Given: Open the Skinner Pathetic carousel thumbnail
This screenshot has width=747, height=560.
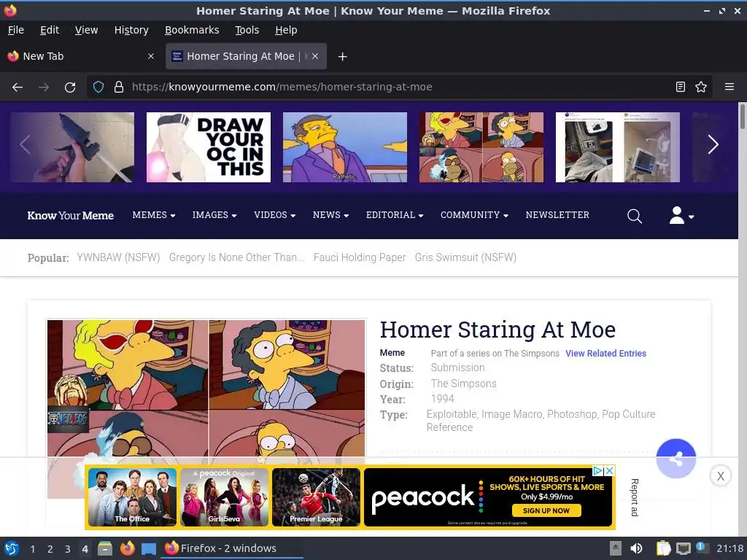Looking at the screenshot, I should coord(345,147).
